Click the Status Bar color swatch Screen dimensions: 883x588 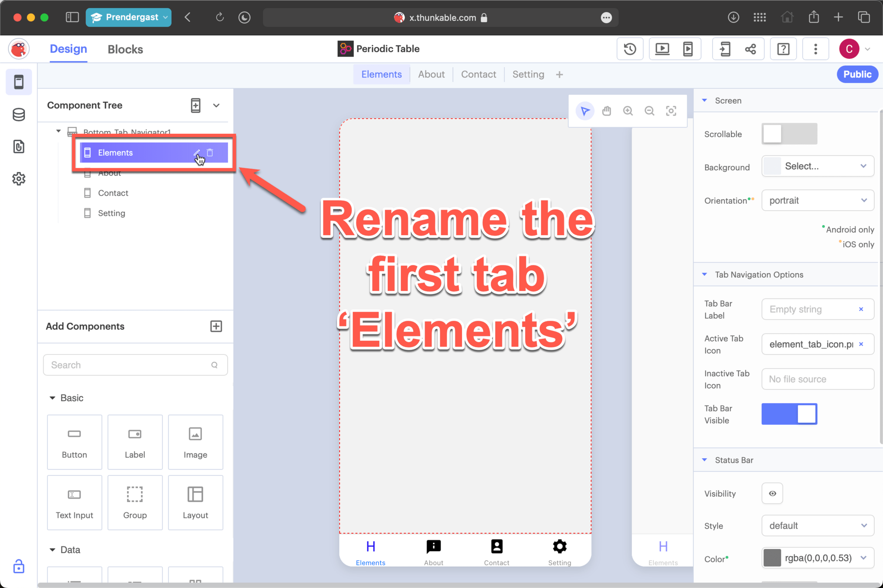click(x=772, y=558)
